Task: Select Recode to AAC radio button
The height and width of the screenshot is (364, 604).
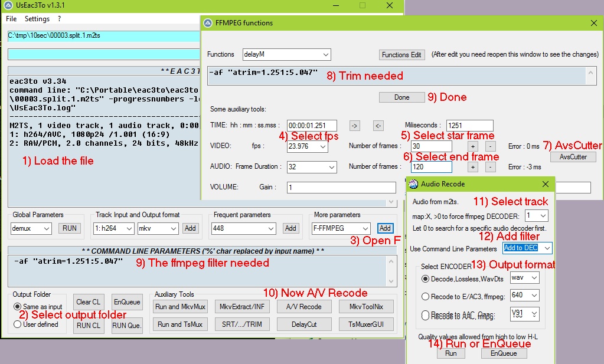Action: (x=425, y=316)
